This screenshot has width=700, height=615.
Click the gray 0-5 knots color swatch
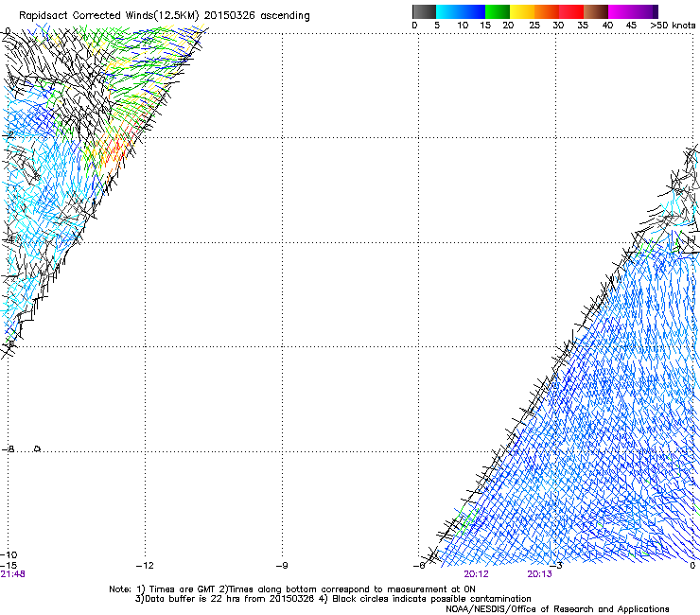(x=424, y=11)
